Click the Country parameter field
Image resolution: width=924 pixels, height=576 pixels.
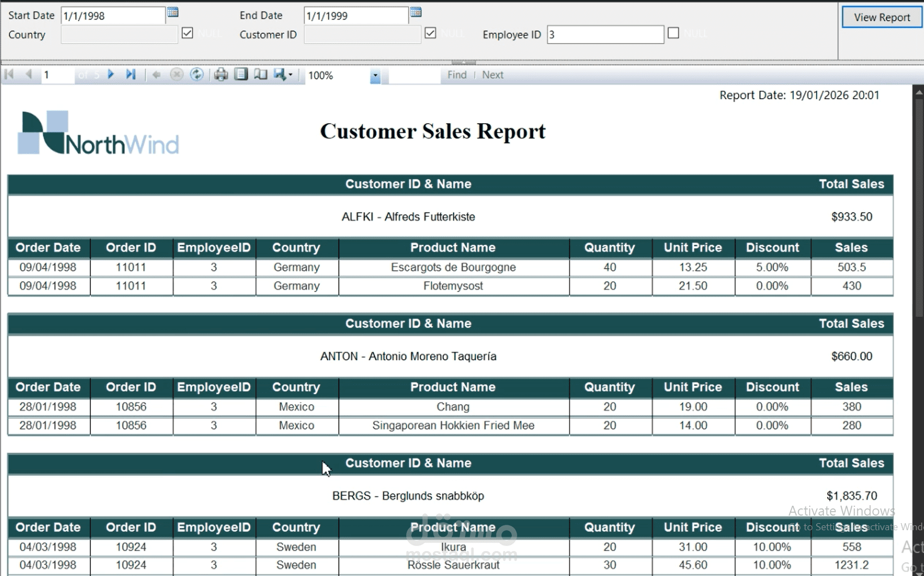point(119,34)
